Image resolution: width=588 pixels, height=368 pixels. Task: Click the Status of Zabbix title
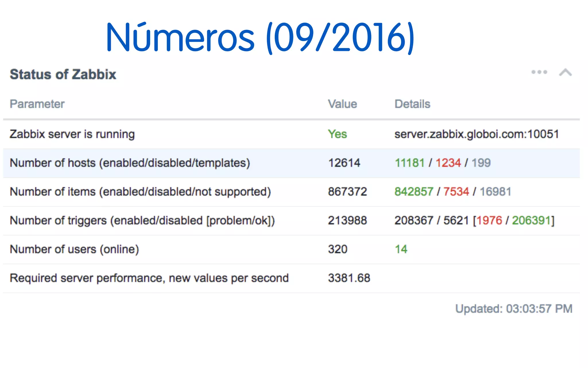[x=63, y=74]
